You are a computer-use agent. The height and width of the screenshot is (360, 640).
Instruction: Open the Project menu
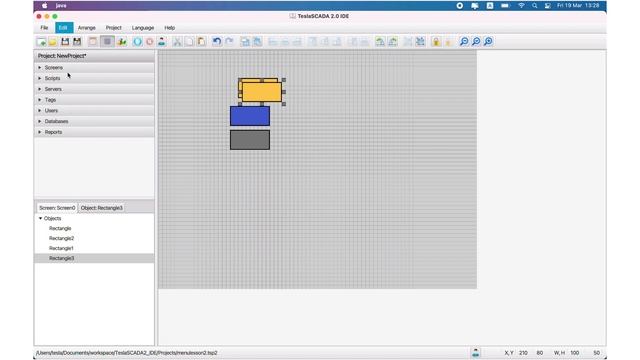point(113,28)
